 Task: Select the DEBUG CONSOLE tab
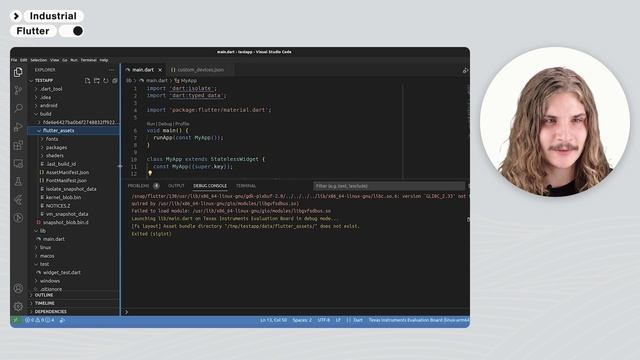point(210,186)
